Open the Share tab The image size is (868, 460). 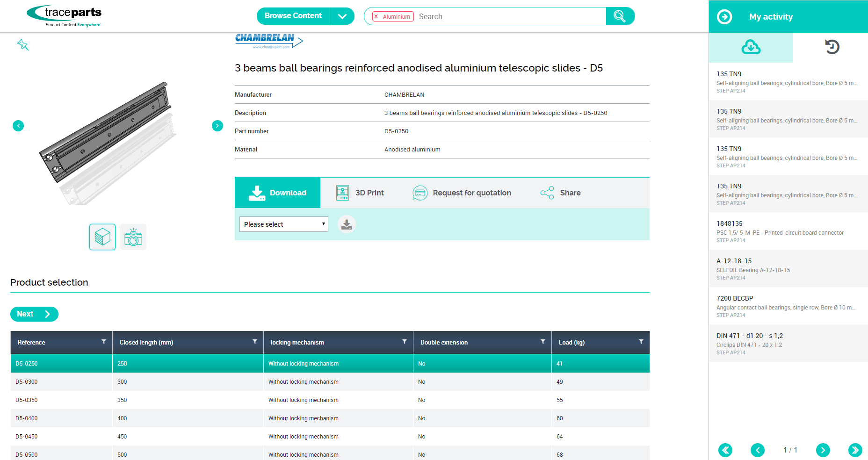560,193
